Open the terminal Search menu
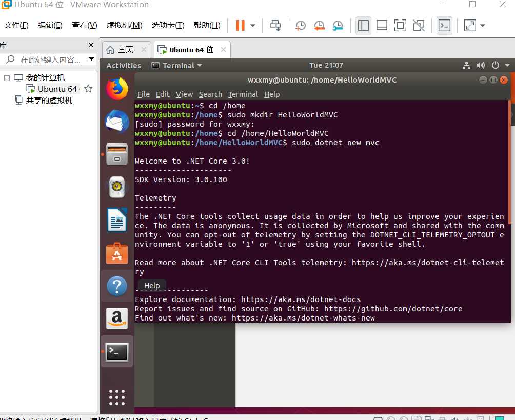This screenshot has height=420, width=515. point(210,94)
